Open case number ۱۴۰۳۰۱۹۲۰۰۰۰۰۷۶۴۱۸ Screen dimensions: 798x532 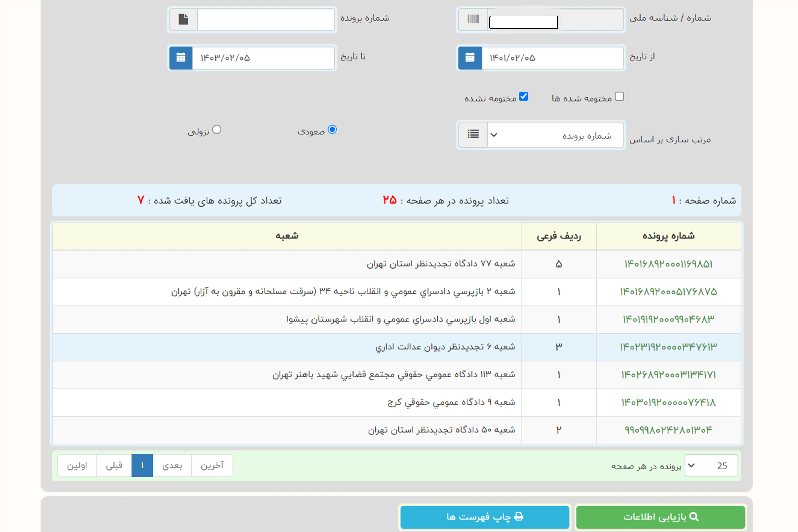[x=668, y=402]
